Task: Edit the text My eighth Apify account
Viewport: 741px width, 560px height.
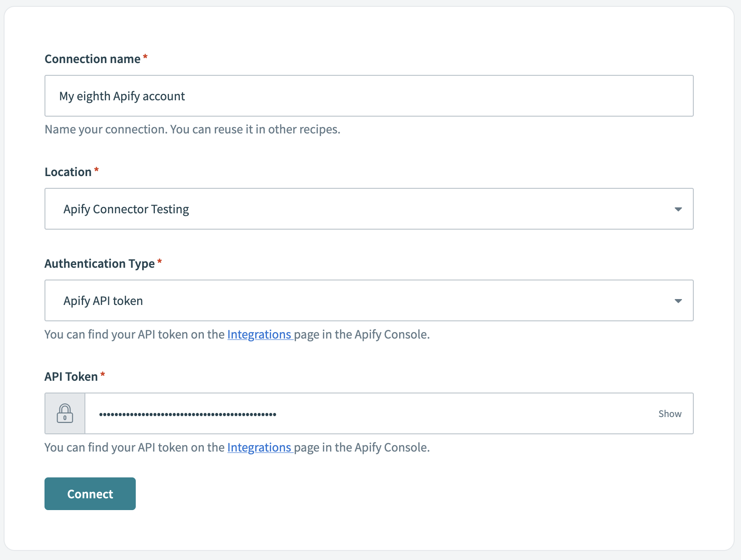Action: (x=122, y=96)
